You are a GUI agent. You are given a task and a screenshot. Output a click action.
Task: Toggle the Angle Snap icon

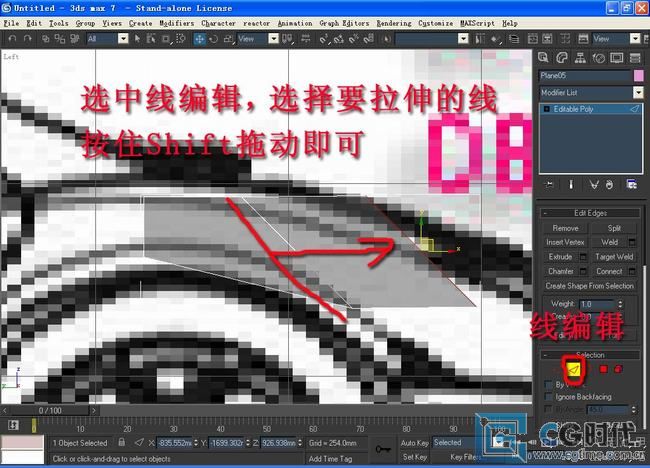pos(339,39)
